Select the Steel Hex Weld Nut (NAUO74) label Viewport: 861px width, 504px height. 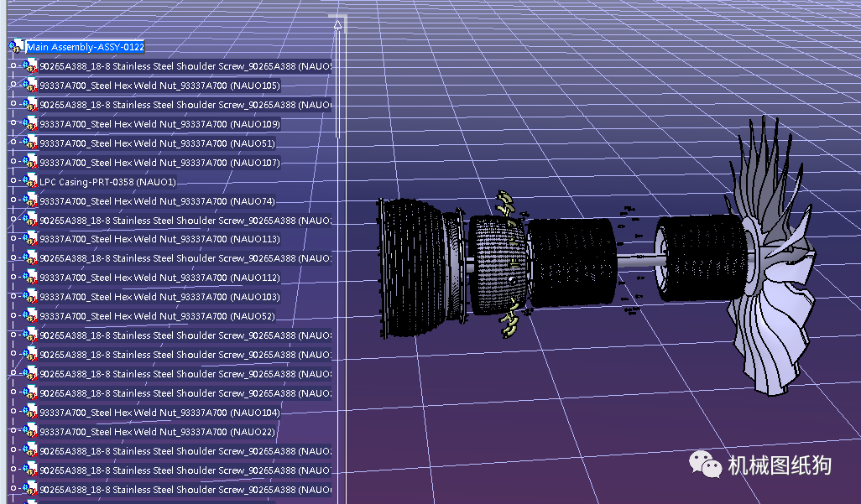tap(157, 201)
